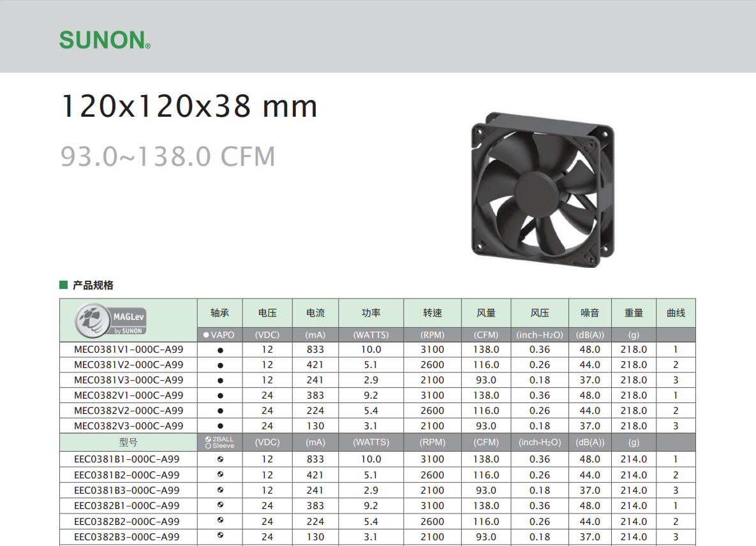The width and height of the screenshot is (756, 546).
Task: Click the 218.0 weight for MEC0381V1
Action: 634,350
